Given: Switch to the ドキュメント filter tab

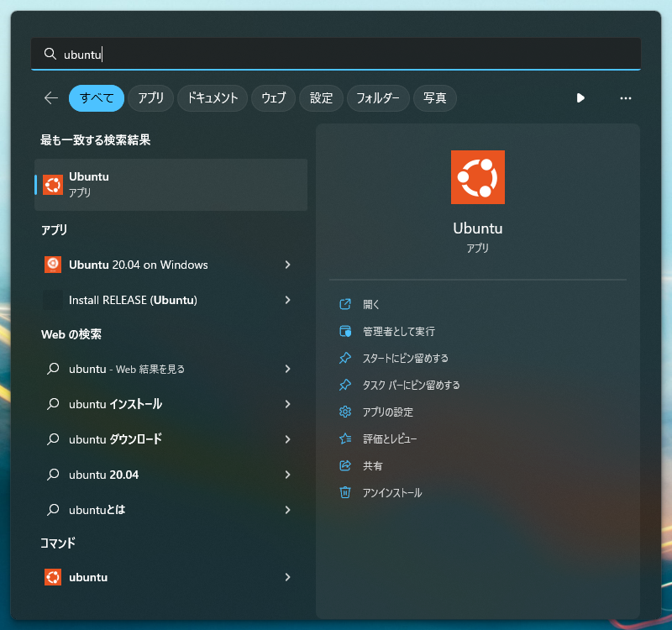Looking at the screenshot, I should coord(213,98).
